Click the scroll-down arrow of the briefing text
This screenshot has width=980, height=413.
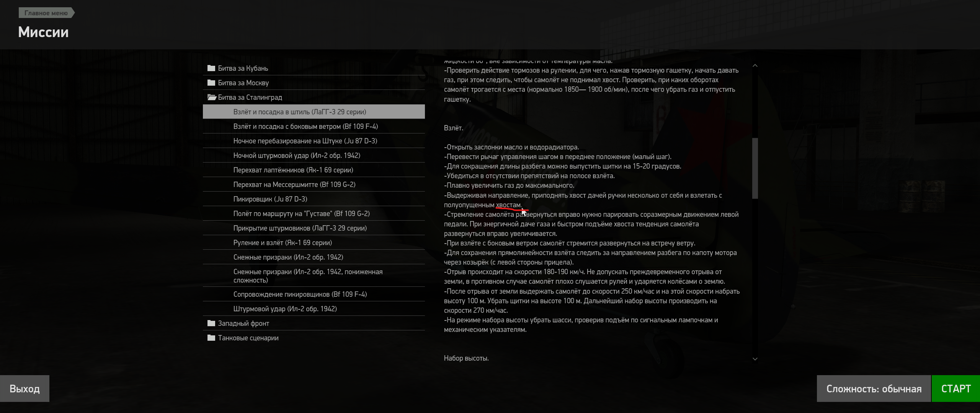[x=755, y=359]
